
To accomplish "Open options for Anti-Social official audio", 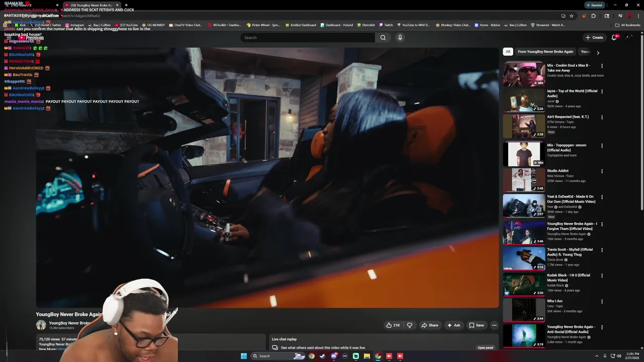I will [602, 327].
